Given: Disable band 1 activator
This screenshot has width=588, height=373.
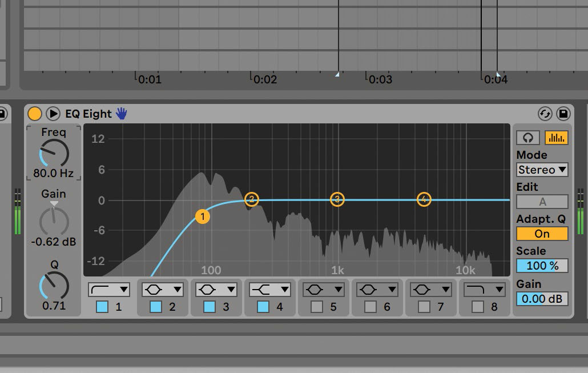Looking at the screenshot, I should (x=102, y=307).
